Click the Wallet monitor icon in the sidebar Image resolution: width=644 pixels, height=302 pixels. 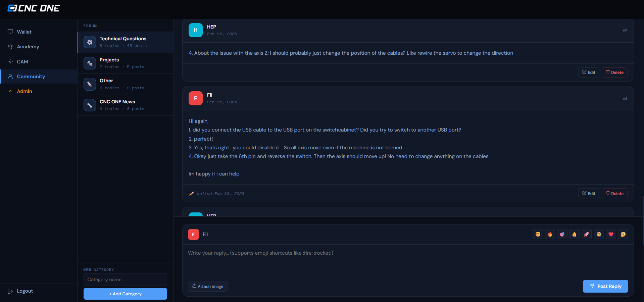click(10, 32)
